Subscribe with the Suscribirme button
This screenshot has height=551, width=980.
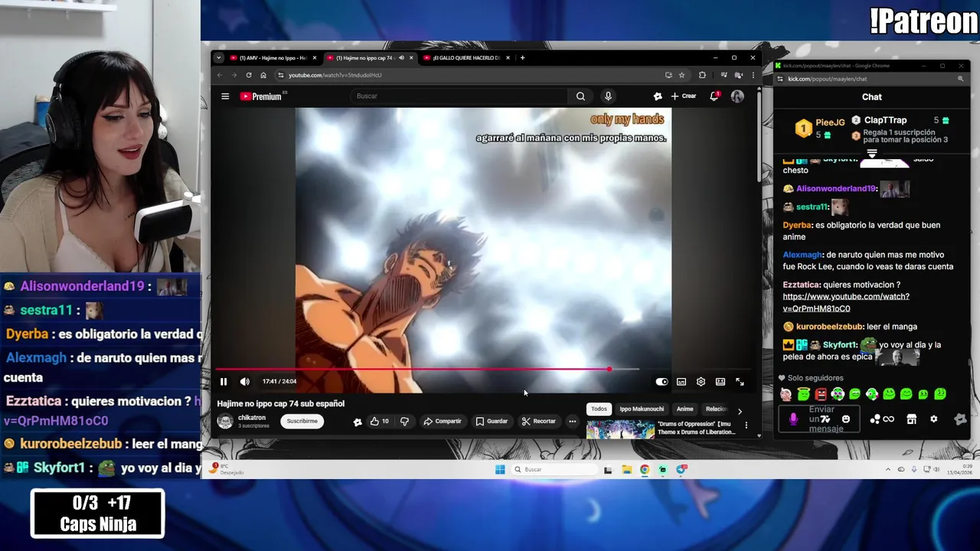302,421
